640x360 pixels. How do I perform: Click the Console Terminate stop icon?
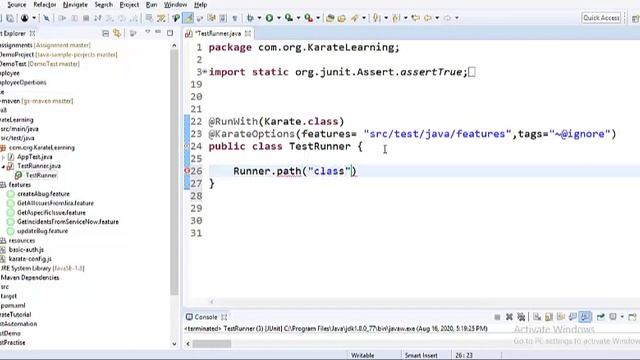[x=497, y=317]
